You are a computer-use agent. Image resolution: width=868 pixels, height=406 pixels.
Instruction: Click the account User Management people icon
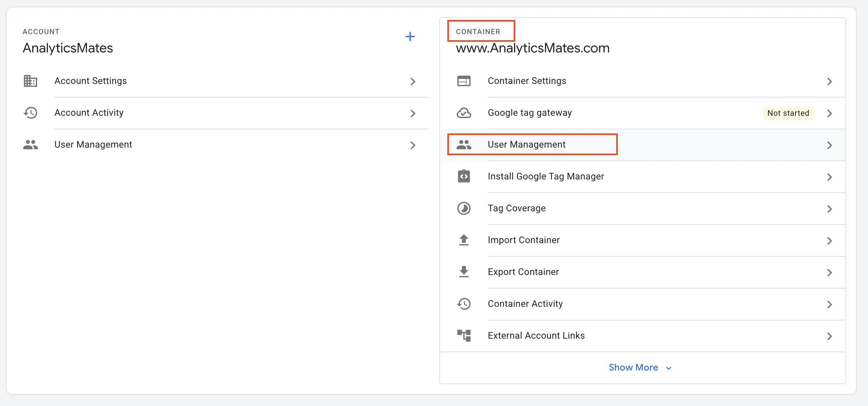(30, 145)
